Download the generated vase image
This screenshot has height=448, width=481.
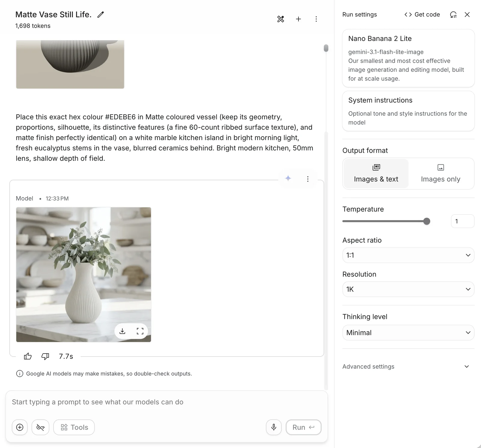[x=122, y=331]
